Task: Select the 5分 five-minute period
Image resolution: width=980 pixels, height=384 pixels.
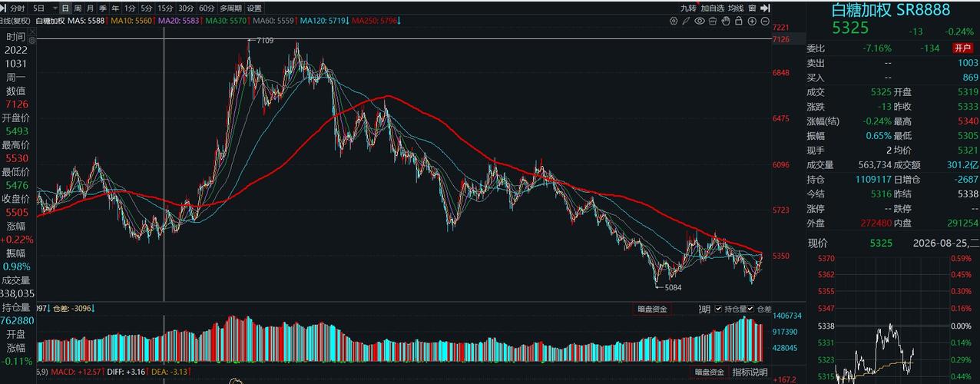Action: click(x=146, y=8)
